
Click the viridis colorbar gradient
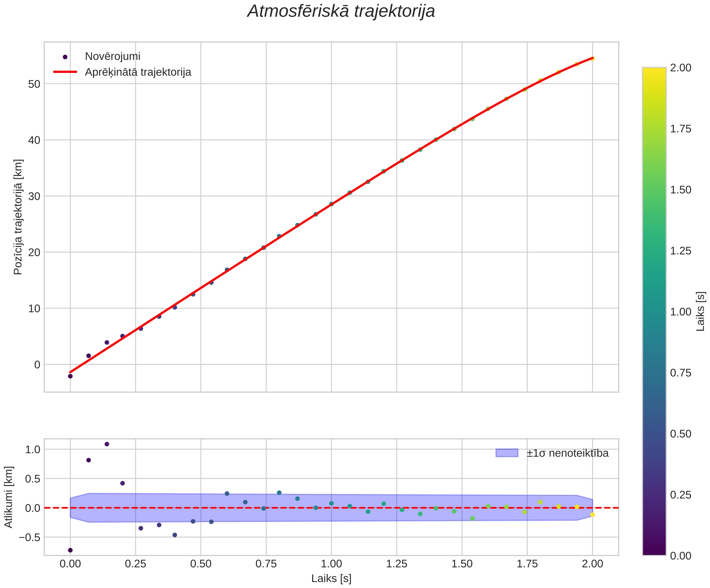point(654,311)
